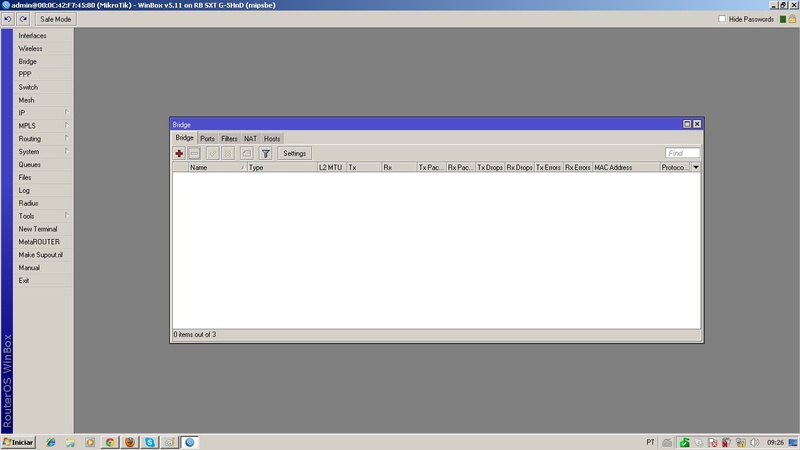Switch to the Ports tab
800x450 pixels.
click(x=207, y=139)
